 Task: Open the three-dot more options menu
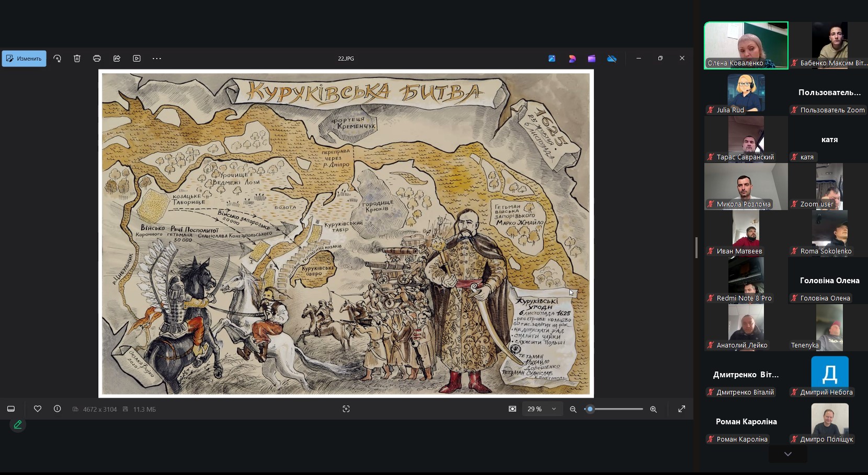(x=157, y=59)
